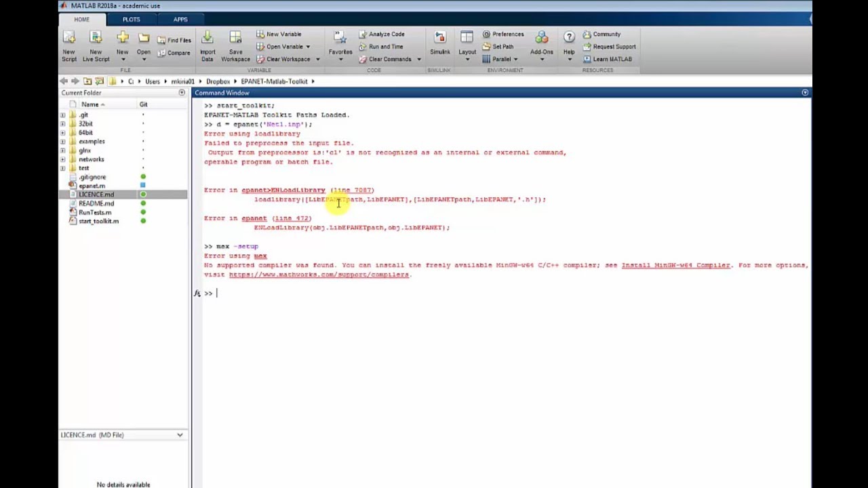Click the mkiria01 path segment
Screen dimensions: 868x488
pos(182,81)
